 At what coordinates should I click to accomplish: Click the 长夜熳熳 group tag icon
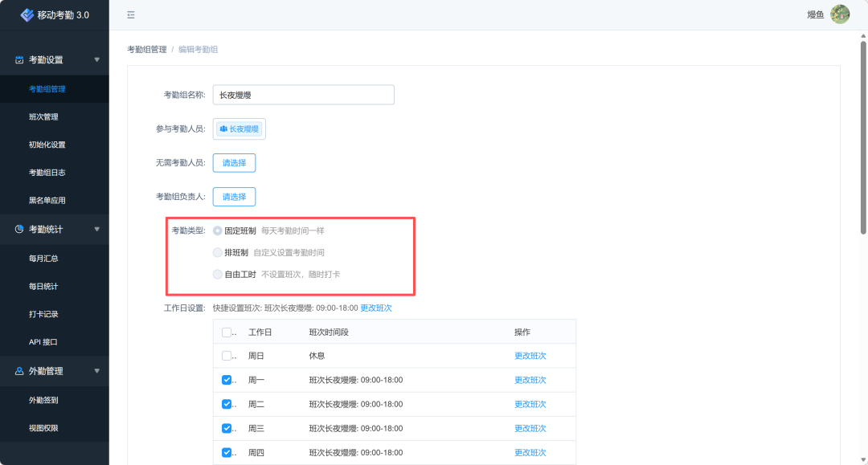223,129
